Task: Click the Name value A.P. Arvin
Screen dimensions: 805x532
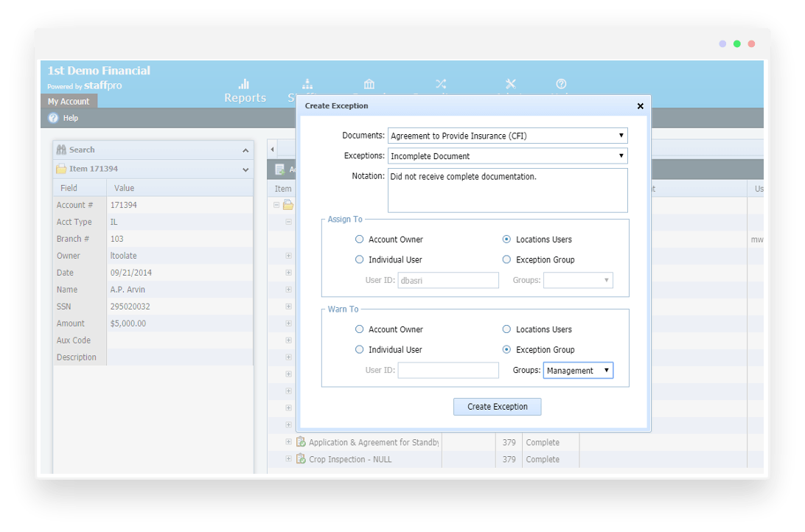Action: pos(128,290)
